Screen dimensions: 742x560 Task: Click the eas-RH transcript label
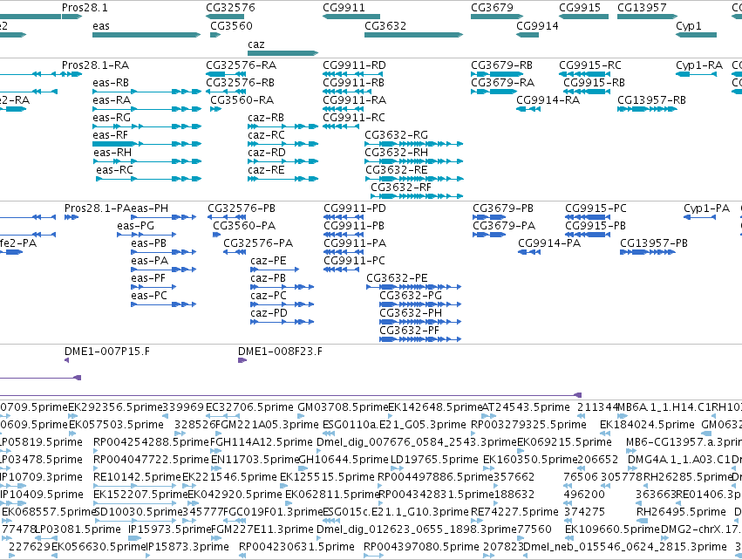point(112,153)
